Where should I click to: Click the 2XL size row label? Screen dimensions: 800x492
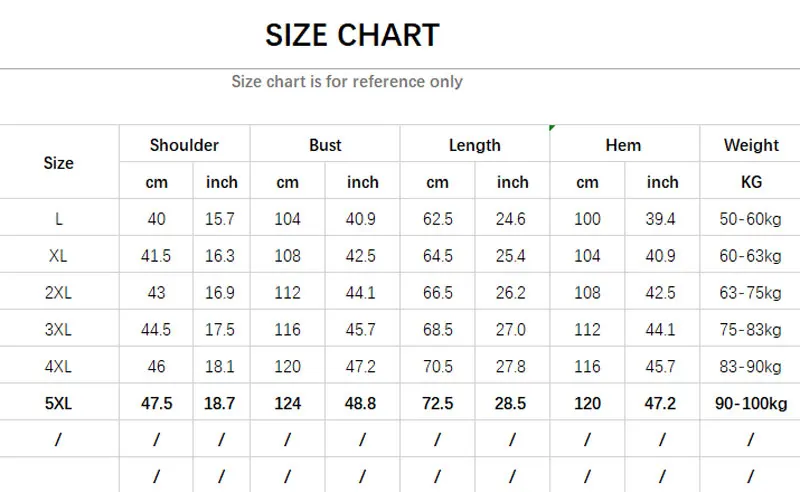pyautogui.click(x=59, y=293)
